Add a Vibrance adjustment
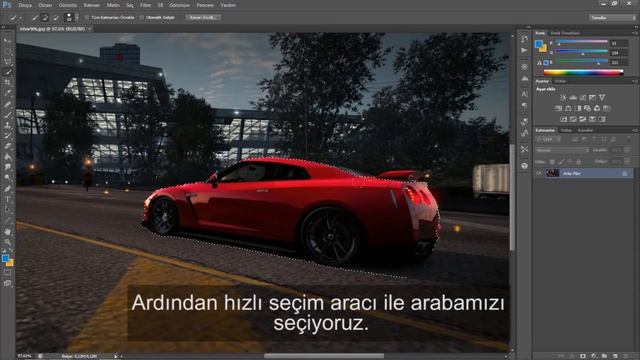This screenshot has height=360, width=640. tap(602, 98)
